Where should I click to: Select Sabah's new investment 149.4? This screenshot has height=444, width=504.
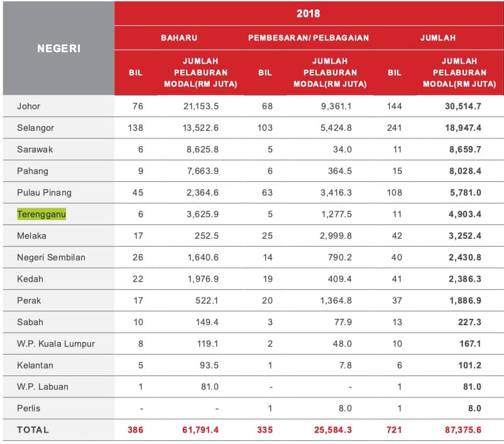(x=207, y=322)
